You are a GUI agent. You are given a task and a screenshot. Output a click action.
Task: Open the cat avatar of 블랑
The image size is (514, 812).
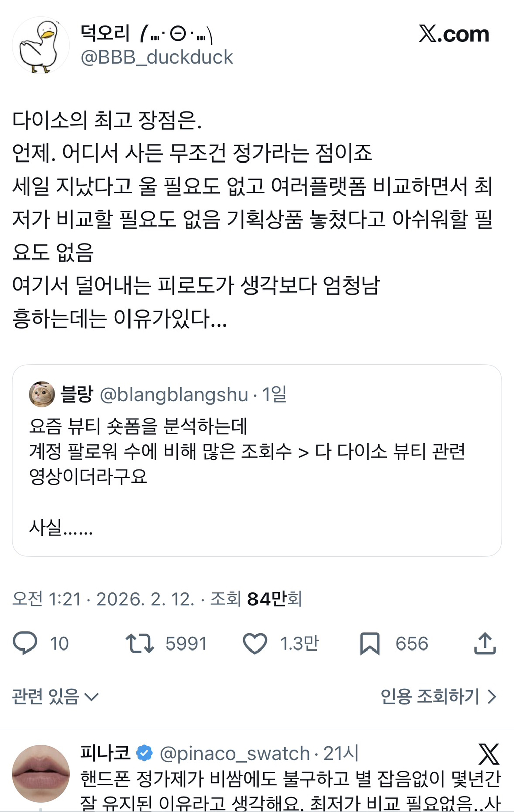42,394
